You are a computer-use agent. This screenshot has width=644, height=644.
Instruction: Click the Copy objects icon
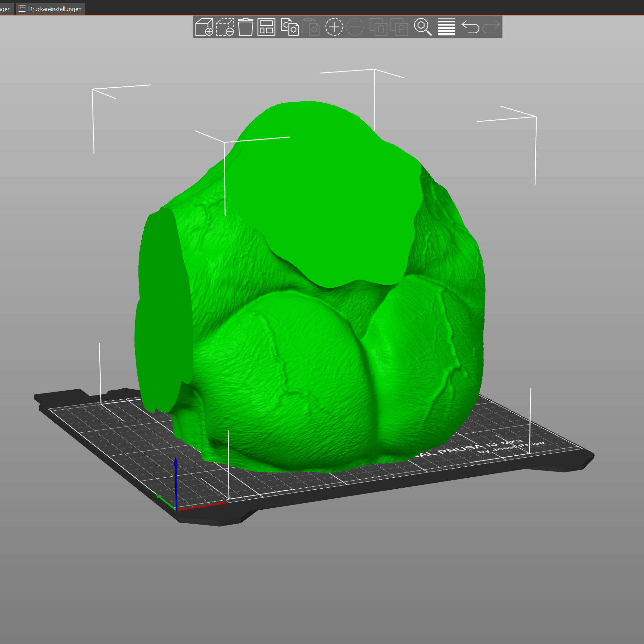tap(289, 27)
